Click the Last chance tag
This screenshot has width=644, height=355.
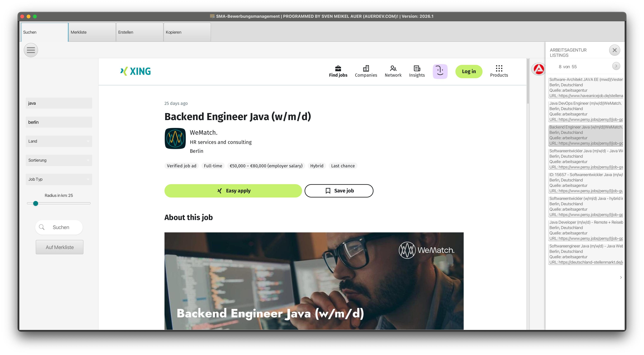[x=343, y=166]
